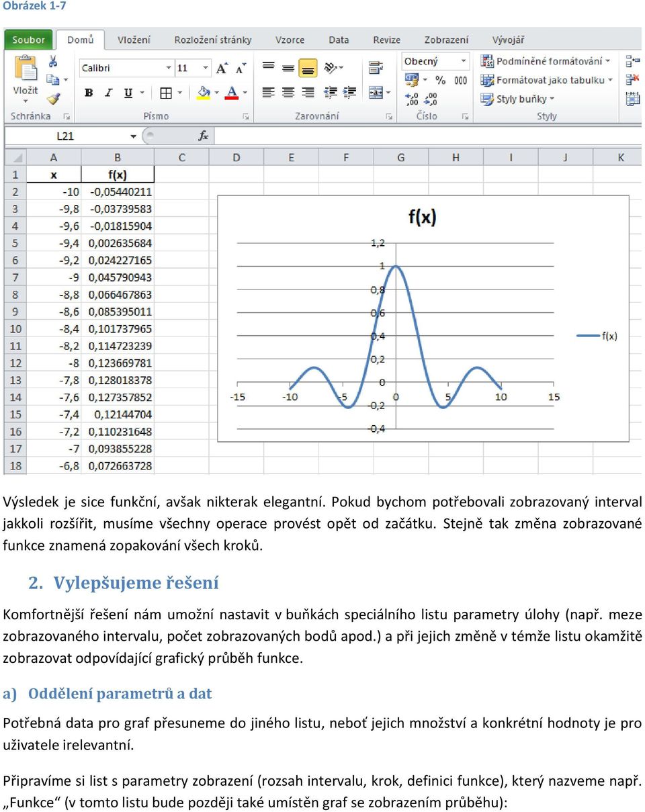The width and height of the screenshot is (645, 812).
Task: Click the Insert Cells icon
Action: click(633, 61)
